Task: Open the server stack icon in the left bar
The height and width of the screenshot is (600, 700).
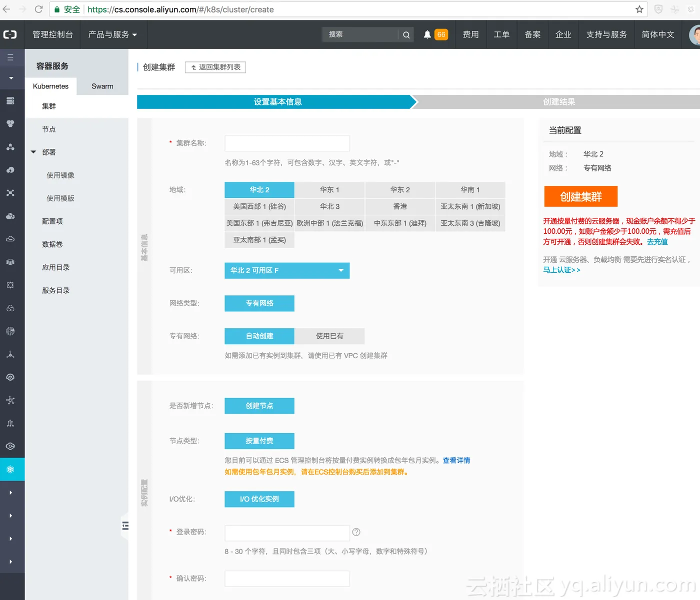Action: tap(10, 101)
